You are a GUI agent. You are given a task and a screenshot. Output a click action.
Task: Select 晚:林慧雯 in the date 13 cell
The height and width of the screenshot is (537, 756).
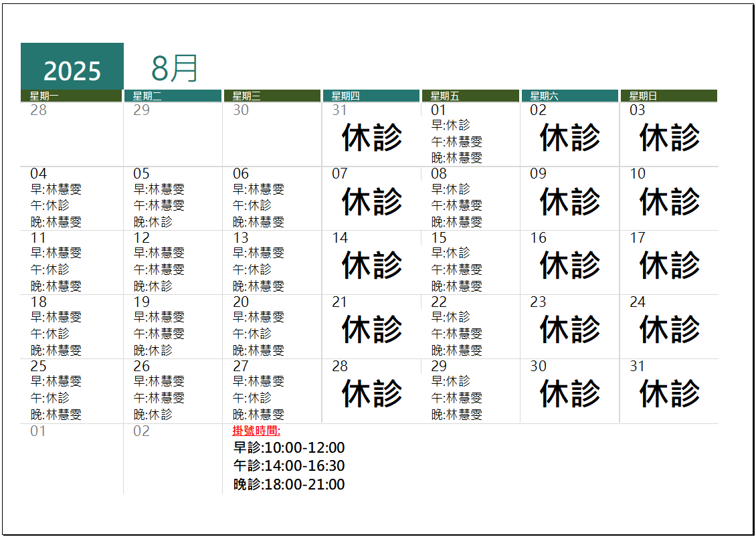pyautogui.click(x=258, y=286)
